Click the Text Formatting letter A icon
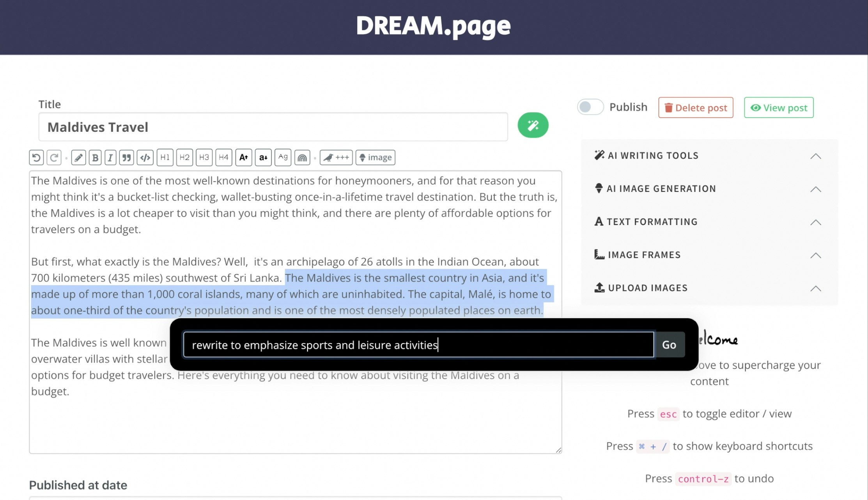The height and width of the screenshot is (500, 868). click(599, 222)
